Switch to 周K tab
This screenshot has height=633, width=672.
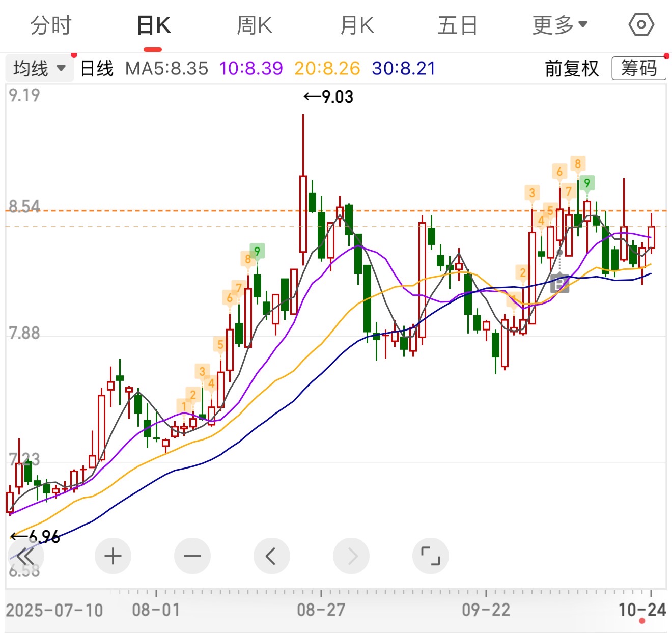coord(255,25)
